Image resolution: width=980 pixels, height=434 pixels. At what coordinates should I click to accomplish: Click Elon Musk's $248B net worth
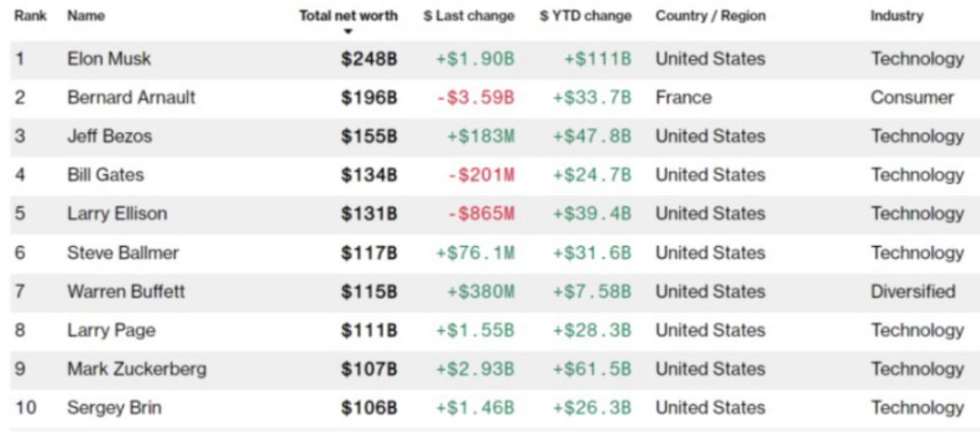[370, 59]
